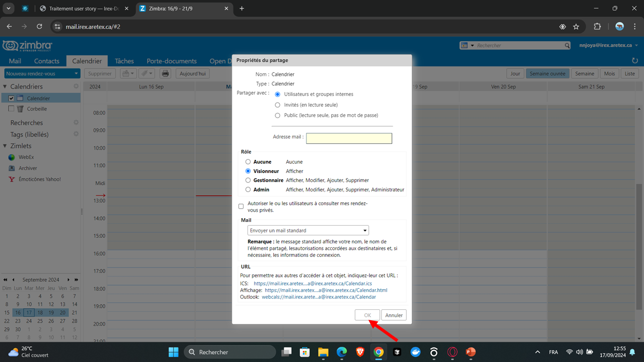644x362 pixels.
Task: Enable viewing of private appointments checkbox
Action: pos(241,206)
